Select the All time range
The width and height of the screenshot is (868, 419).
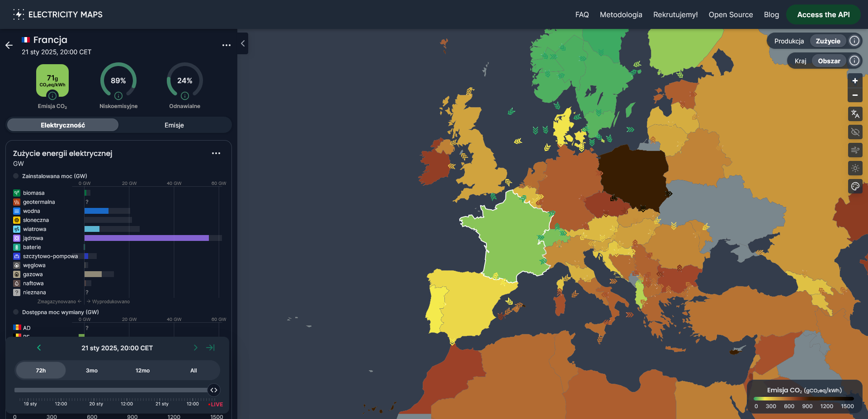point(193,371)
